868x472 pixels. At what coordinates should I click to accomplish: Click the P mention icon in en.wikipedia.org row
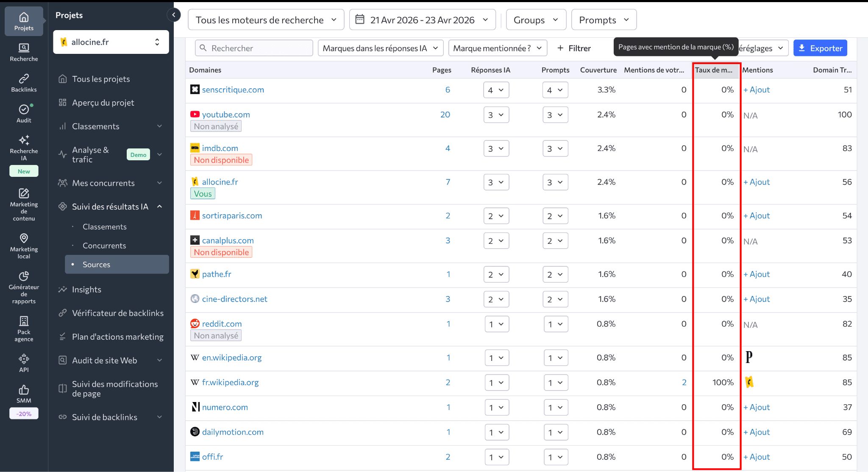click(x=749, y=357)
